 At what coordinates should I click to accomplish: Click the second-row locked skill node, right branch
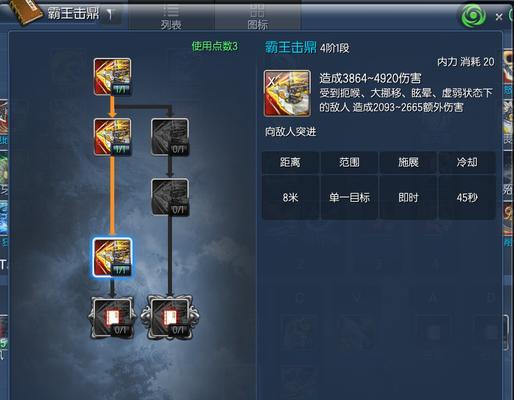pos(170,137)
